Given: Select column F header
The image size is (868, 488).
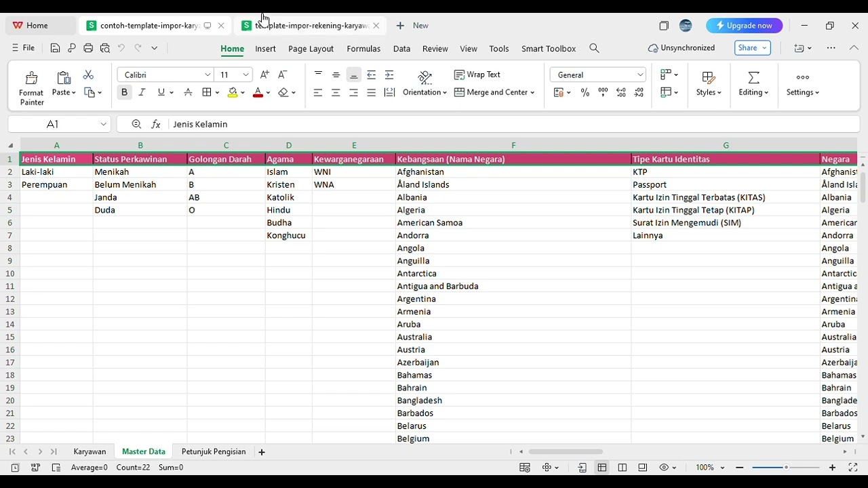Looking at the screenshot, I should [513, 145].
